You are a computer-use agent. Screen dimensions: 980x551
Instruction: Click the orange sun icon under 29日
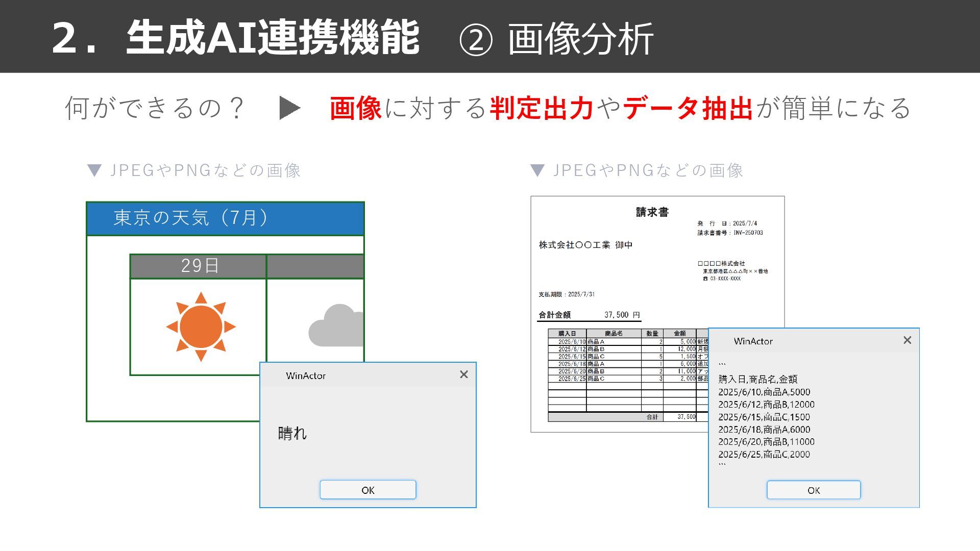pyautogui.click(x=201, y=327)
